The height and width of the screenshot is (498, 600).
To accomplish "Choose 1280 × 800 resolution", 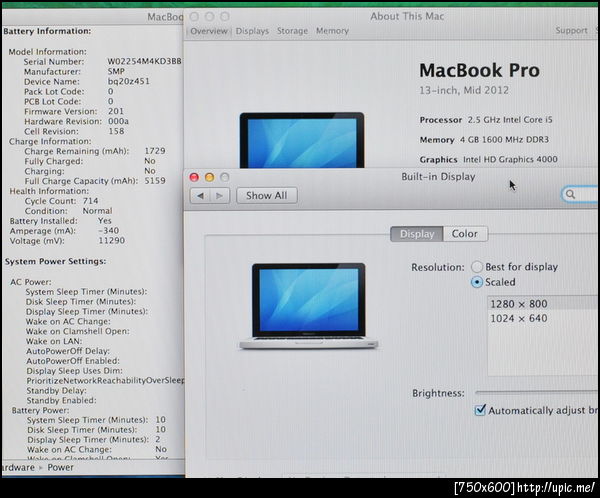I will (x=543, y=304).
